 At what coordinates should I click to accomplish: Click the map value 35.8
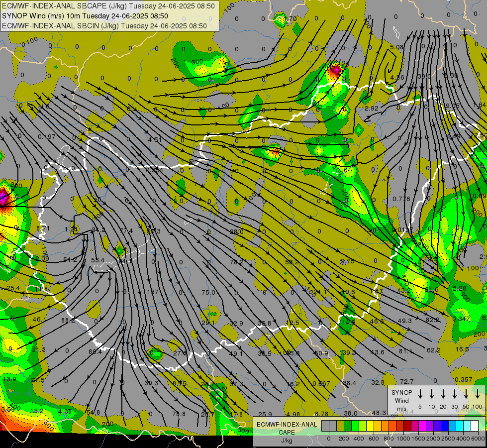264,324
